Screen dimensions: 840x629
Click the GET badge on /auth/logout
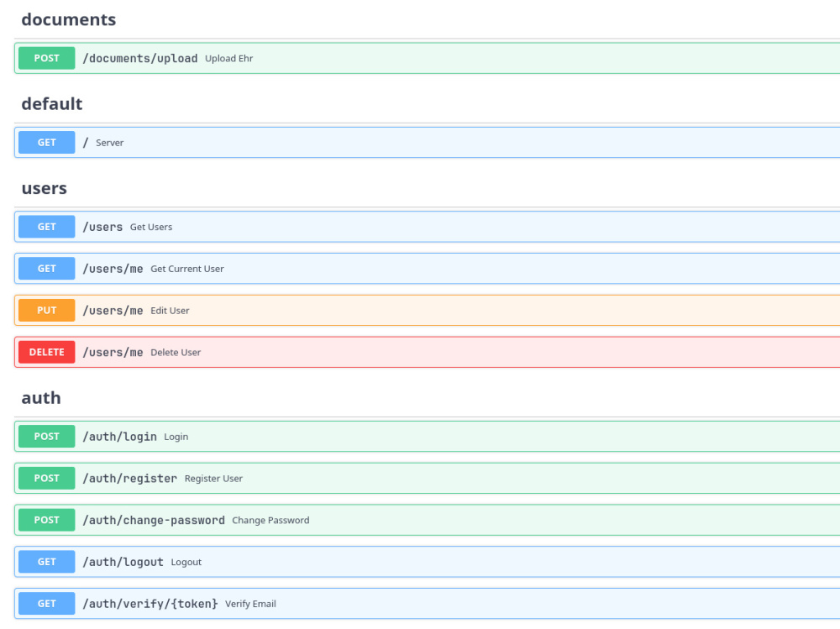[46, 562]
